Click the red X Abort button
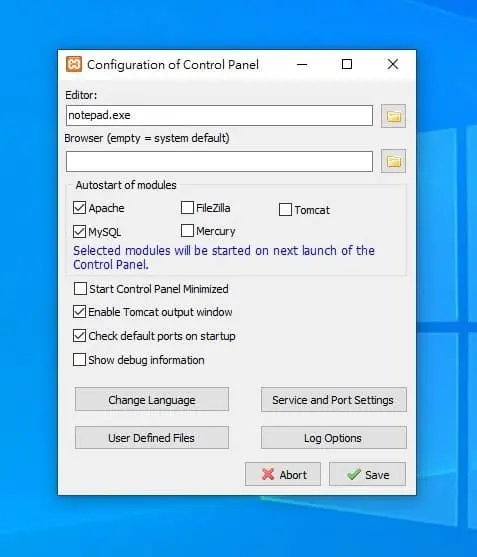Screen dimensions: 477x557 [283, 474]
